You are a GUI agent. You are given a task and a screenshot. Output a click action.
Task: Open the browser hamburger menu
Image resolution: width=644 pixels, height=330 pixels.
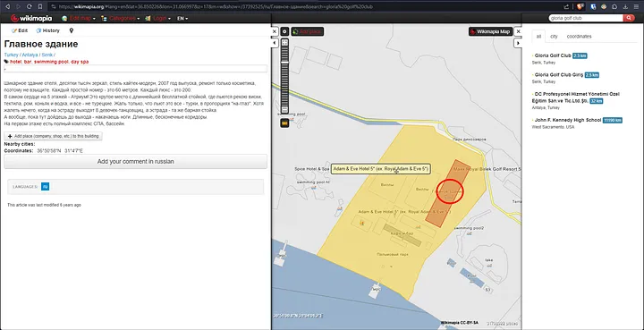coord(636,6)
